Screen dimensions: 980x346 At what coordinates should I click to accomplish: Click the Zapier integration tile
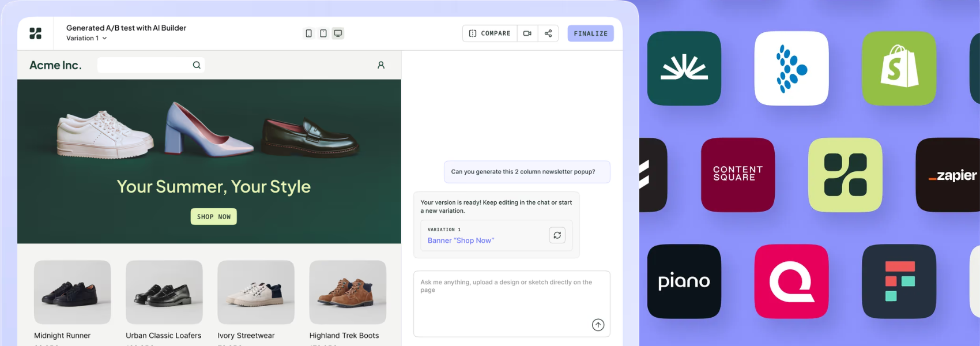coord(948,175)
